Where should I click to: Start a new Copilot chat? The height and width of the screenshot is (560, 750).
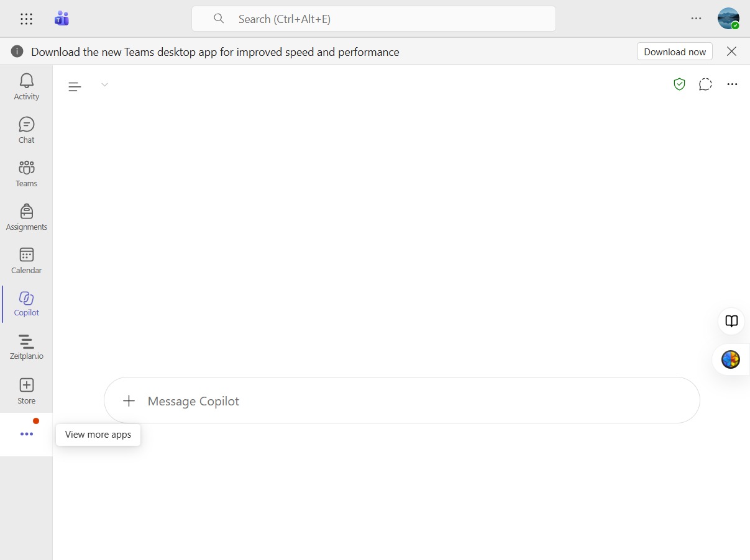click(x=705, y=84)
